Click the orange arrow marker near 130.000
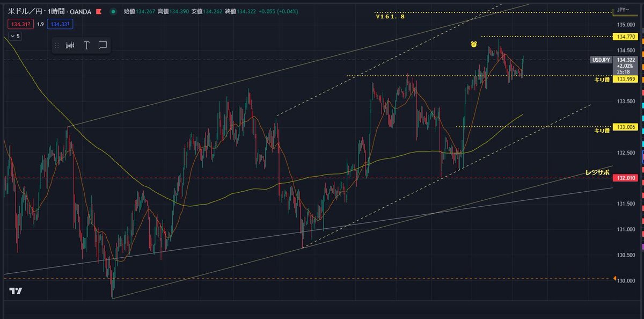 coord(614,278)
